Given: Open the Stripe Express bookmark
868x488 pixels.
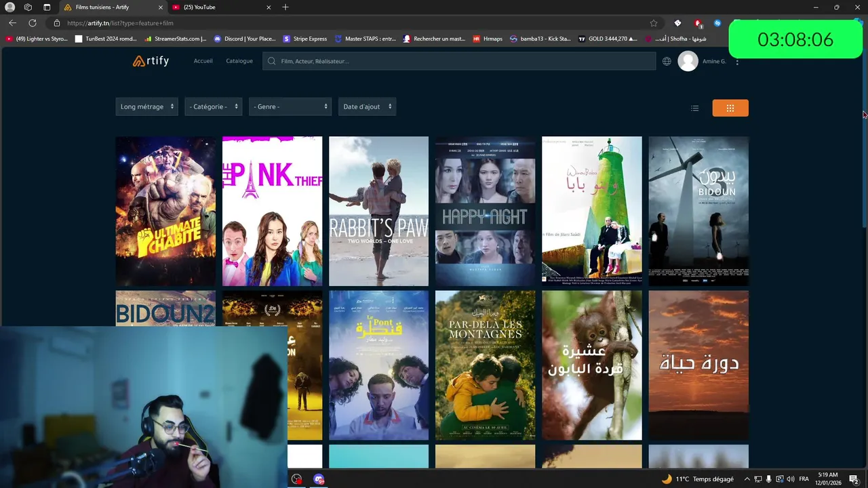Looking at the screenshot, I should tap(305, 39).
